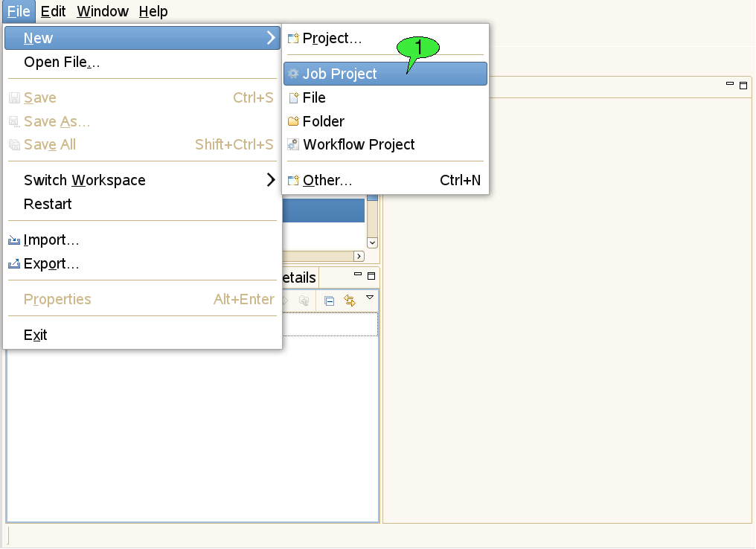Click the Project… wizard icon
Viewport: 756px width, 549px height.
293,39
